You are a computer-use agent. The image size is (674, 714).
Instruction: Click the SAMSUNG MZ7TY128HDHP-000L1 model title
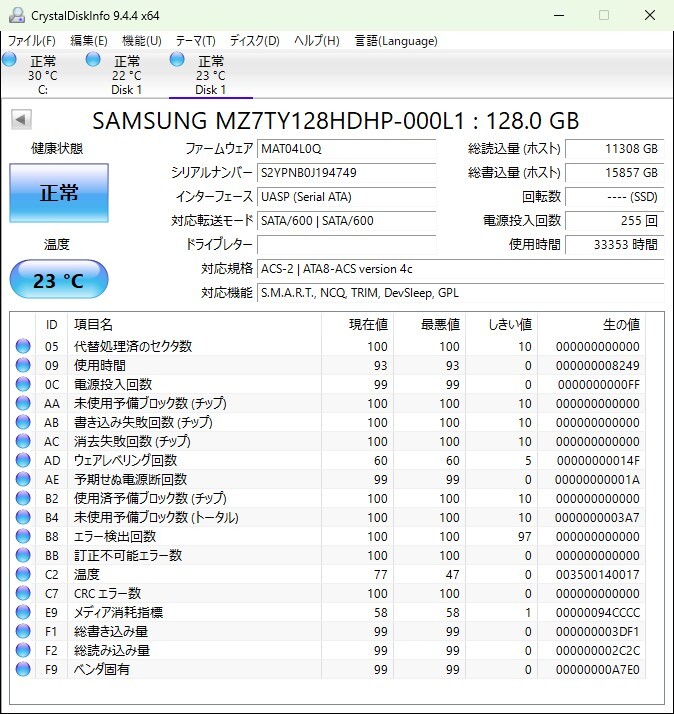(336, 121)
